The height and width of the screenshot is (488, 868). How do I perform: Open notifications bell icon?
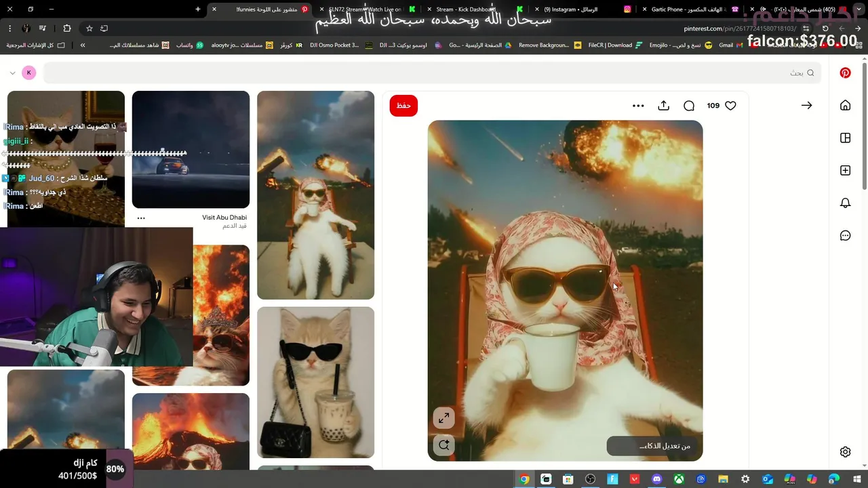coord(845,203)
